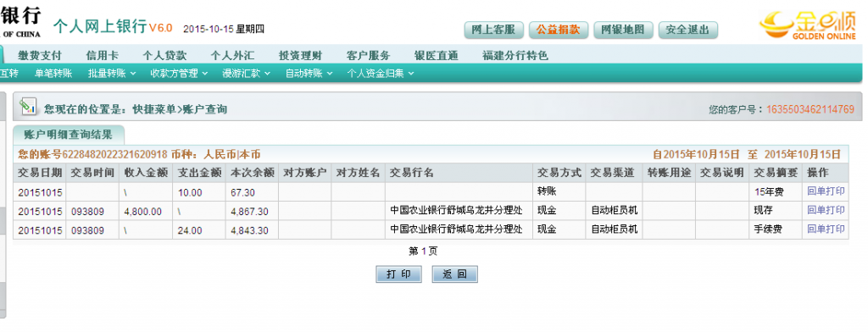868x332 pixels.
Task: Click 回单打印 for the 15年费 row
Action: pos(826,192)
